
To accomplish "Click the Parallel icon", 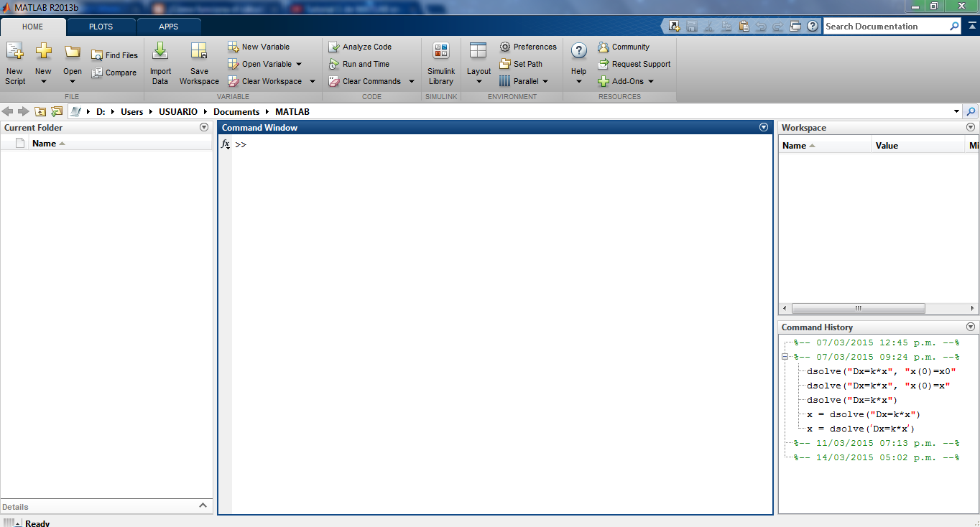I will pos(504,81).
